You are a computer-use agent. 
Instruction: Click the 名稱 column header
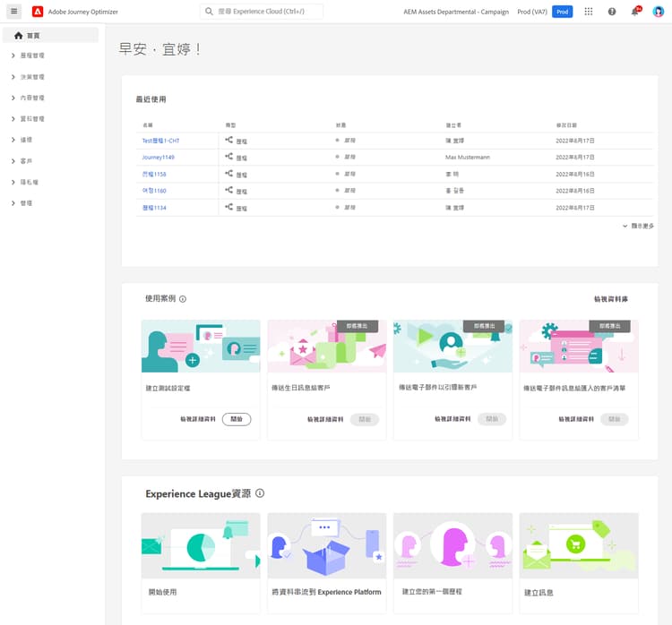click(x=148, y=125)
